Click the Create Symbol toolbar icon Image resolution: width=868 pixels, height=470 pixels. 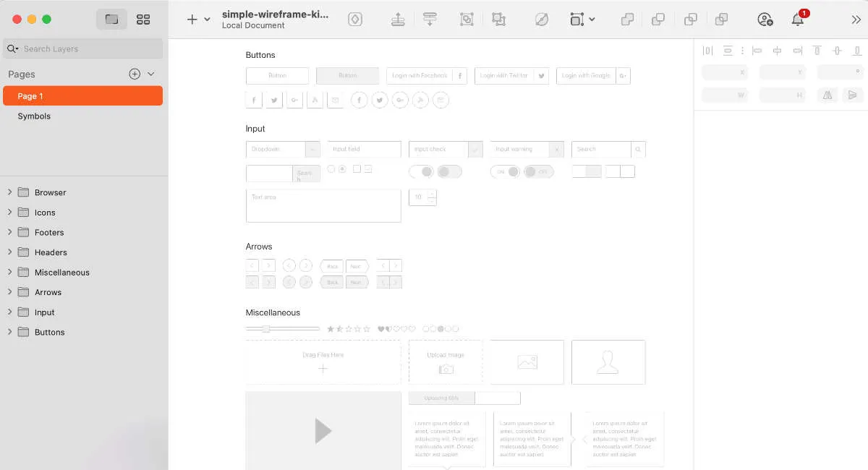(354, 20)
